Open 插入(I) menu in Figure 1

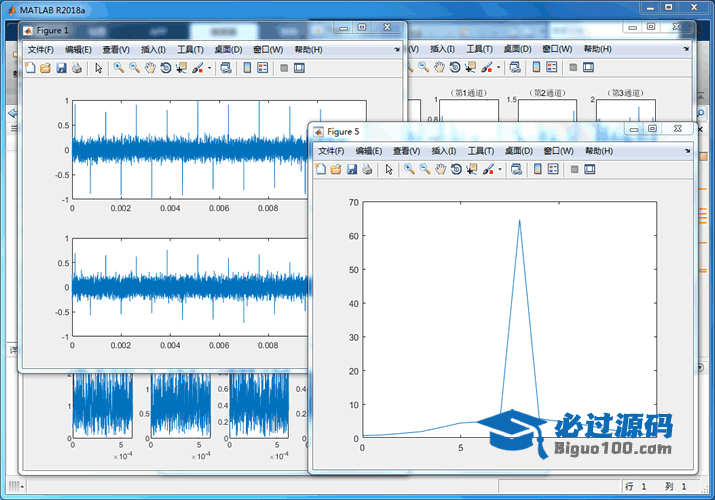(153, 50)
